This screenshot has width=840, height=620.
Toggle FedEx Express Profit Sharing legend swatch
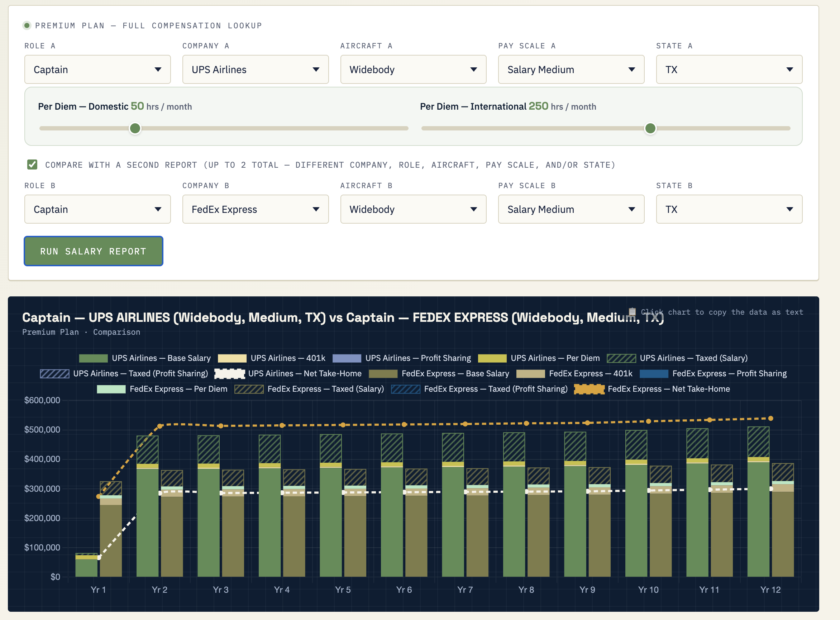point(654,373)
